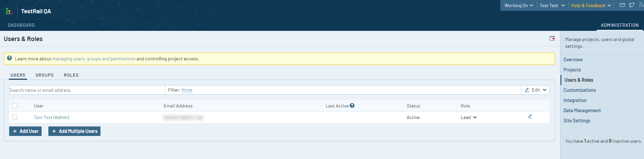Open the Lead role dropdown for Test Test
Screen dimensions: 644x159
pos(468,117)
